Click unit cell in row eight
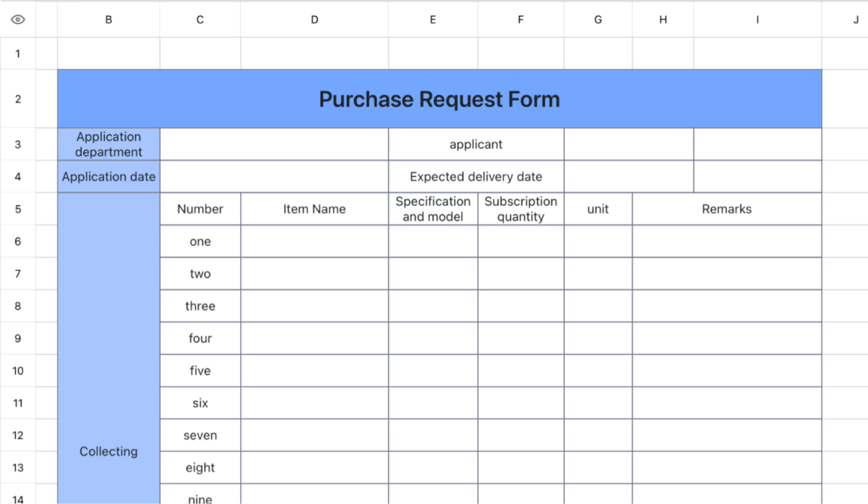 [598, 467]
